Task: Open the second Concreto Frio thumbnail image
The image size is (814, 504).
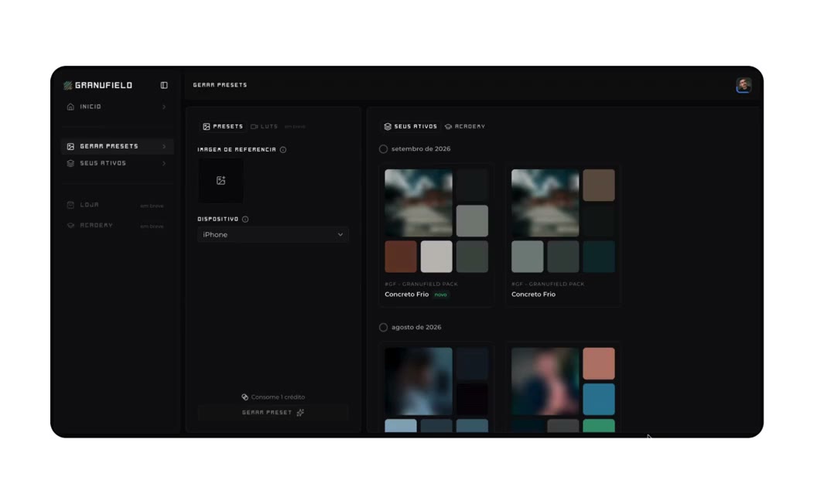Action: pos(545,203)
